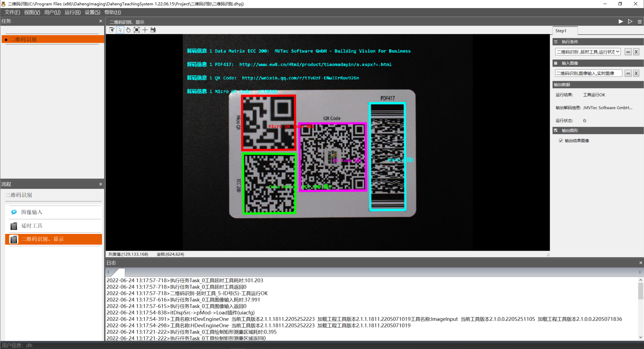Open the 执行条件 dropdown
This screenshot has width=644, height=349.
[x=588, y=52]
